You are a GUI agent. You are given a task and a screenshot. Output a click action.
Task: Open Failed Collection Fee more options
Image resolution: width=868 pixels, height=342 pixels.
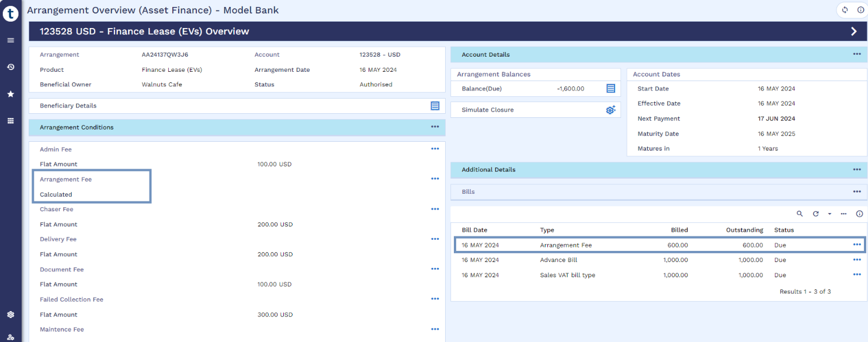pos(435,299)
